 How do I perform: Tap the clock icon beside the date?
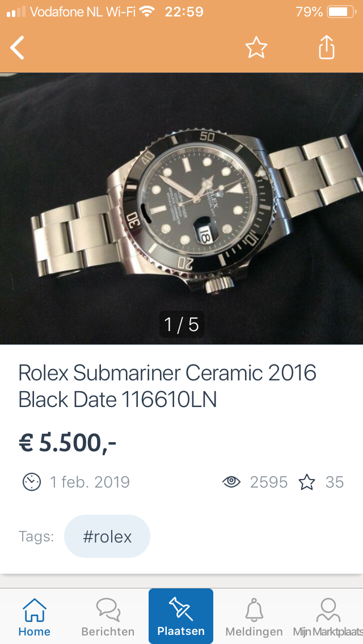(32, 482)
